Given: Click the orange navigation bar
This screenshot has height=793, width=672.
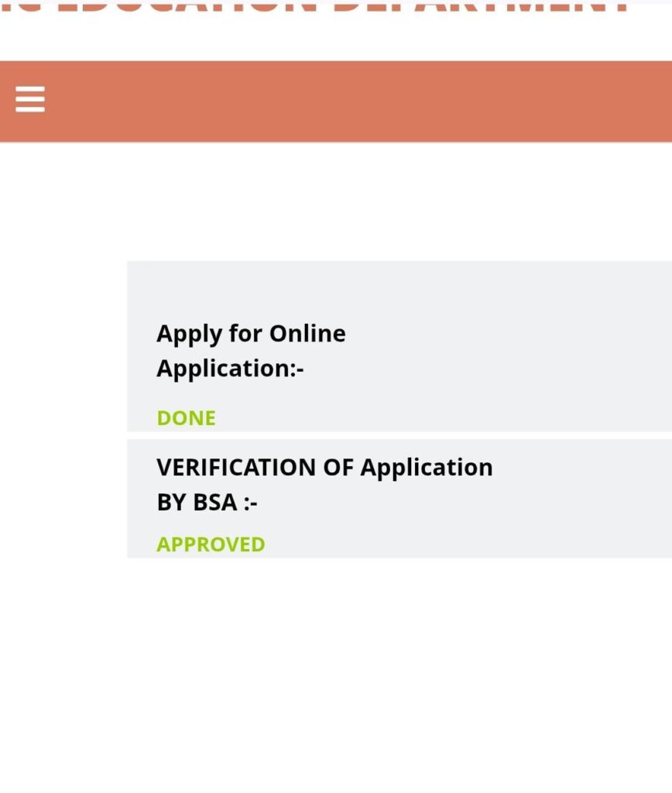Looking at the screenshot, I should (x=348, y=101).
